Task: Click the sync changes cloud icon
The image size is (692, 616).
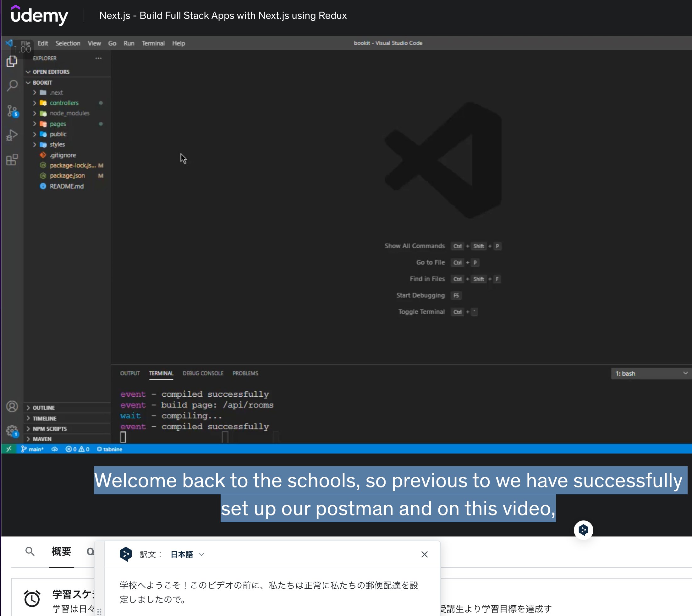Action: 54,449
